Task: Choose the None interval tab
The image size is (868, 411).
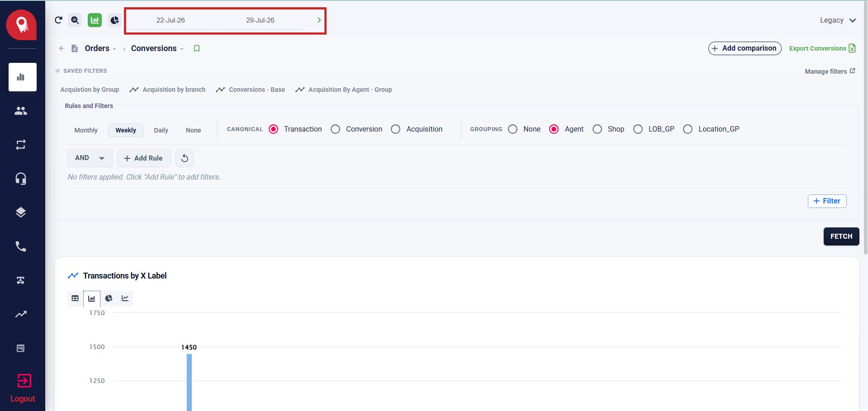Action: click(x=194, y=130)
